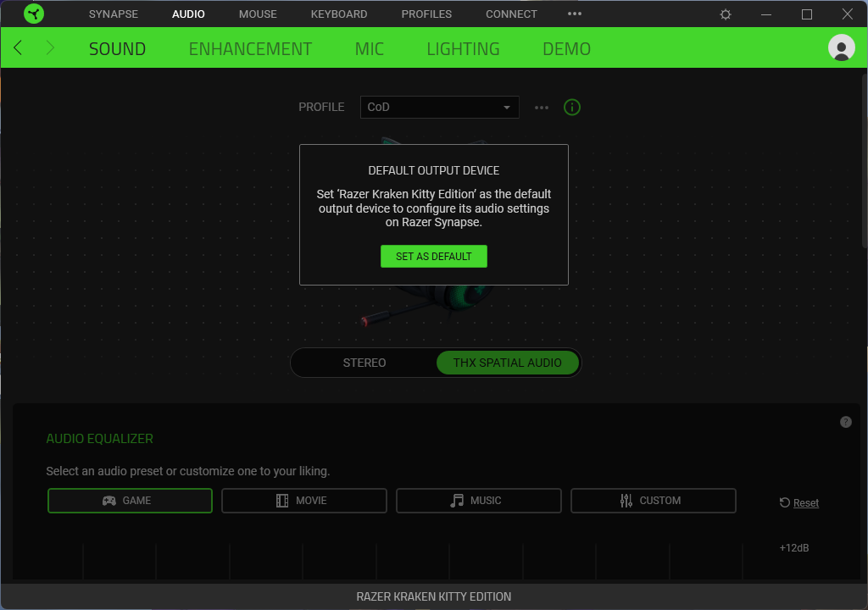Viewport: 868px width, 610px height.
Task: Click the Audio Equalizer heading
Action: [100, 438]
